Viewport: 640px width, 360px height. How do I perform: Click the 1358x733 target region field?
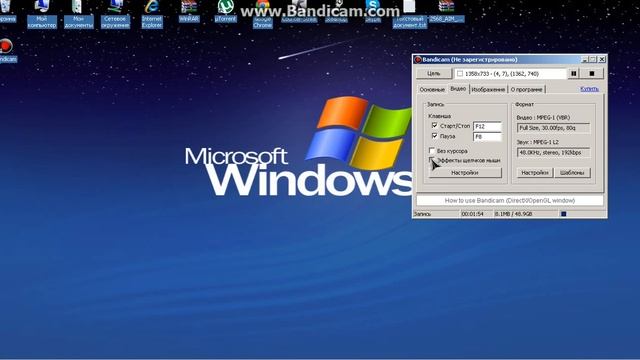[x=510, y=73]
